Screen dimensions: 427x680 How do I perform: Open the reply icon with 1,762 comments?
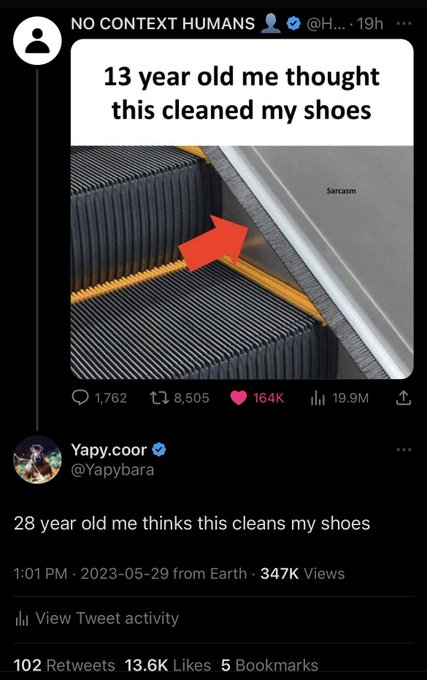80,397
